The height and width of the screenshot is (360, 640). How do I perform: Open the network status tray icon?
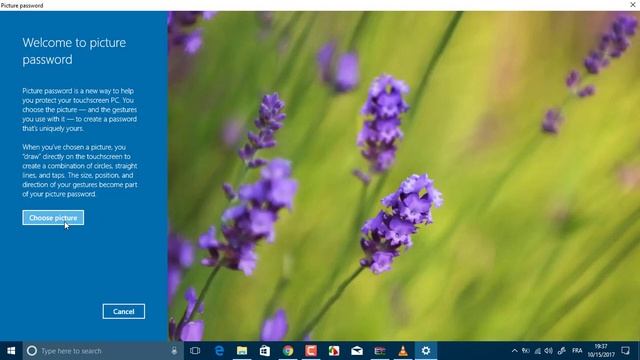point(538,351)
